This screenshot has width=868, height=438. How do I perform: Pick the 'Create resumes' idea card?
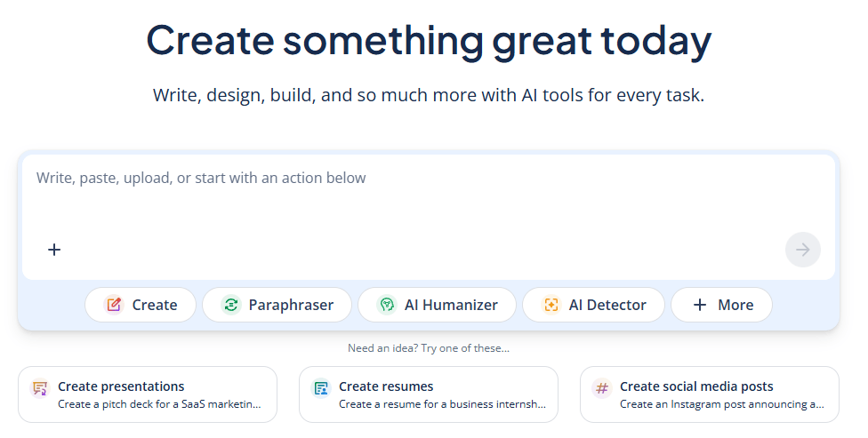429,394
